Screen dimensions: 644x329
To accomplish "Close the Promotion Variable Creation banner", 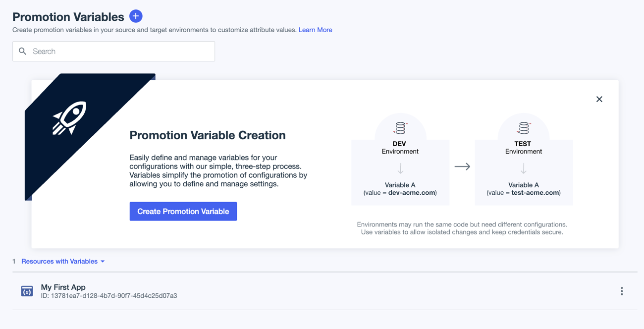I will pyautogui.click(x=599, y=99).
